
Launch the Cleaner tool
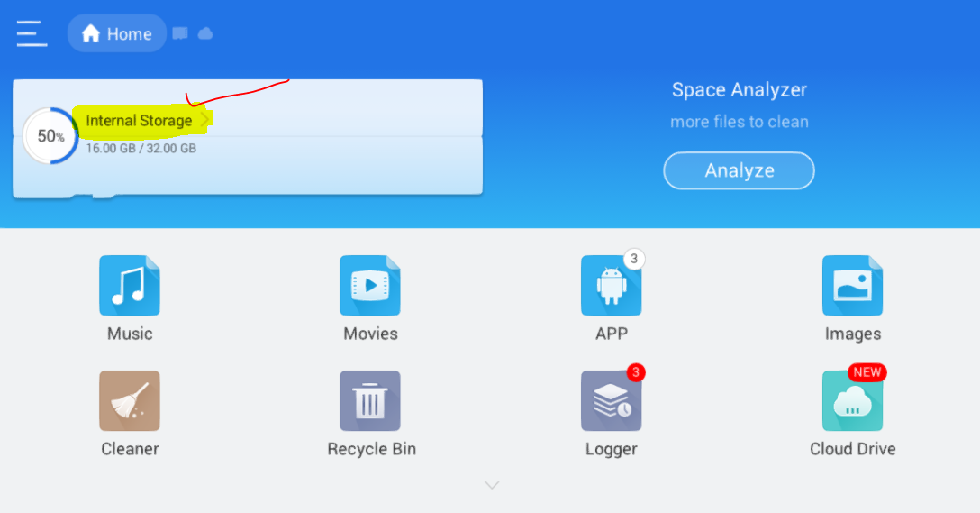coord(130,401)
